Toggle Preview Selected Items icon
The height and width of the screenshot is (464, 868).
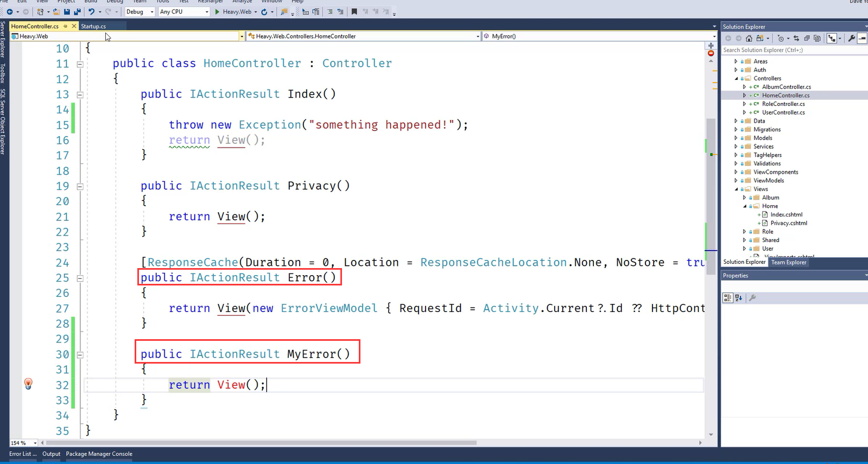(862, 38)
